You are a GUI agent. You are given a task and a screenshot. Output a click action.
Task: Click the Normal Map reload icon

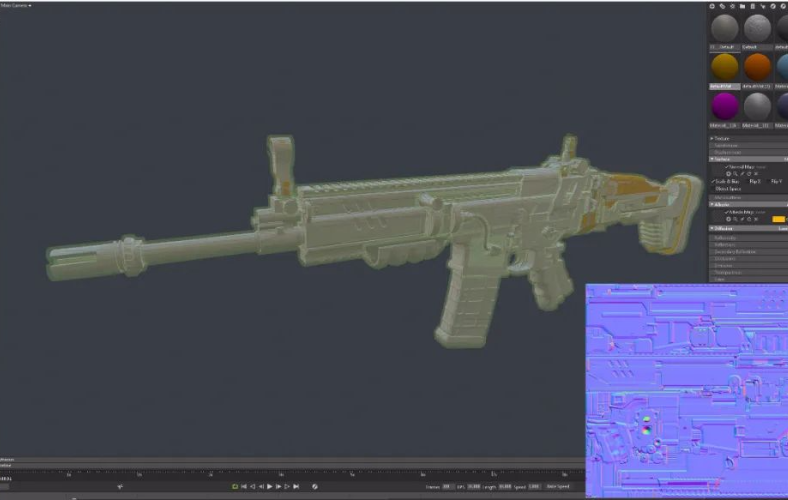click(749, 174)
